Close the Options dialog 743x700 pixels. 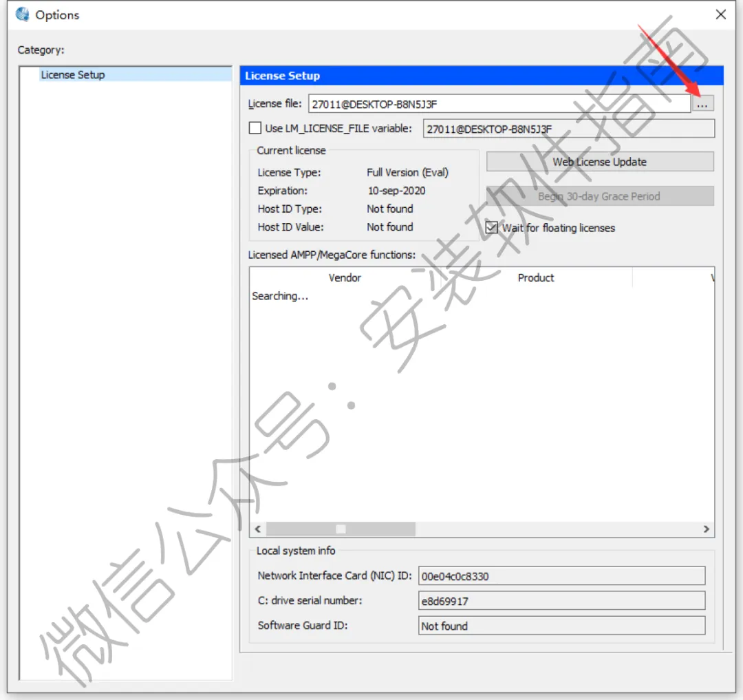click(721, 14)
